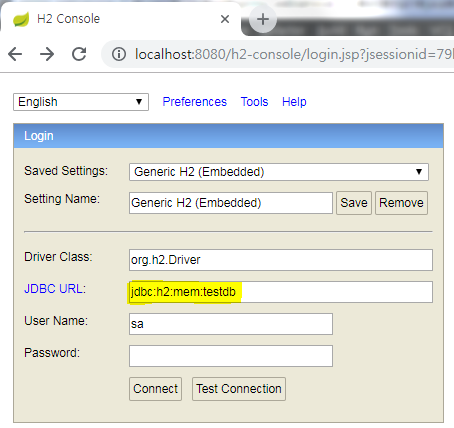View site information for localhost
454x428 pixels.
(119, 54)
